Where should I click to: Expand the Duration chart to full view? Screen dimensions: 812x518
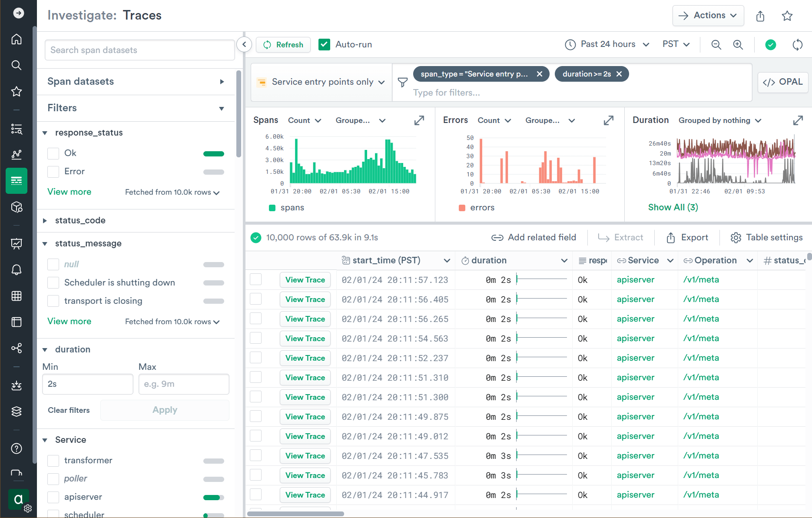[798, 120]
